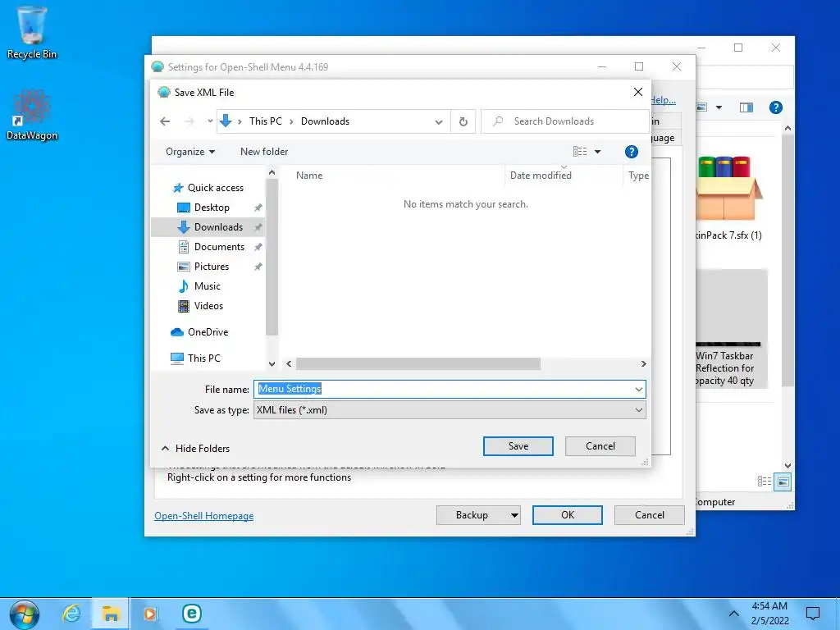Sort by the Type column header
This screenshot has width=840, height=630.
tap(638, 176)
